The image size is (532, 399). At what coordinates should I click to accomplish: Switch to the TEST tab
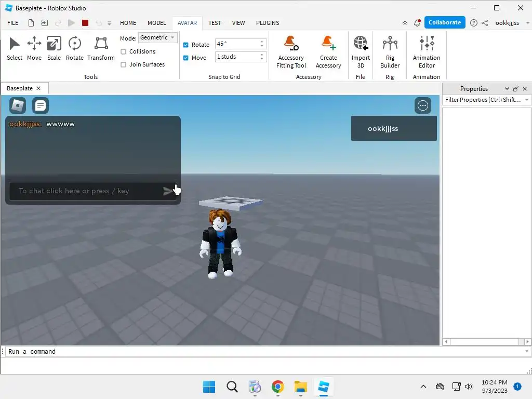(215, 23)
